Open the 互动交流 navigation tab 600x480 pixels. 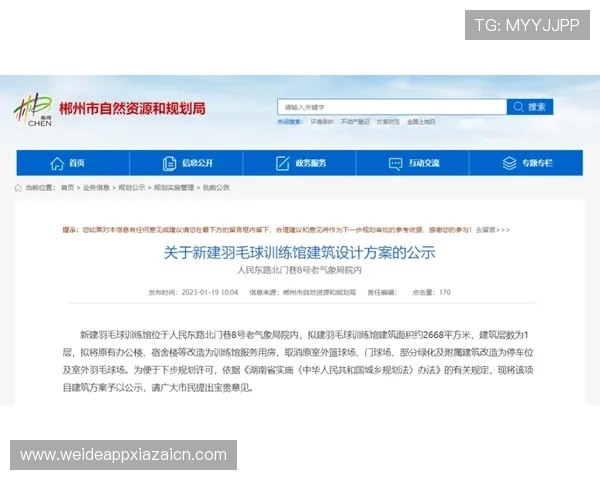pyautogui.click(x=413, y=163)
